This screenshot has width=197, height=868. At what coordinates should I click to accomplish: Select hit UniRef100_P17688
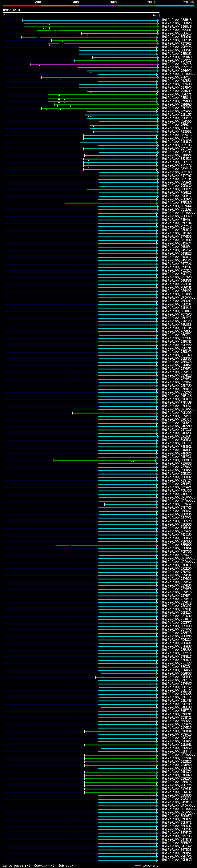(x=177, y=84)
